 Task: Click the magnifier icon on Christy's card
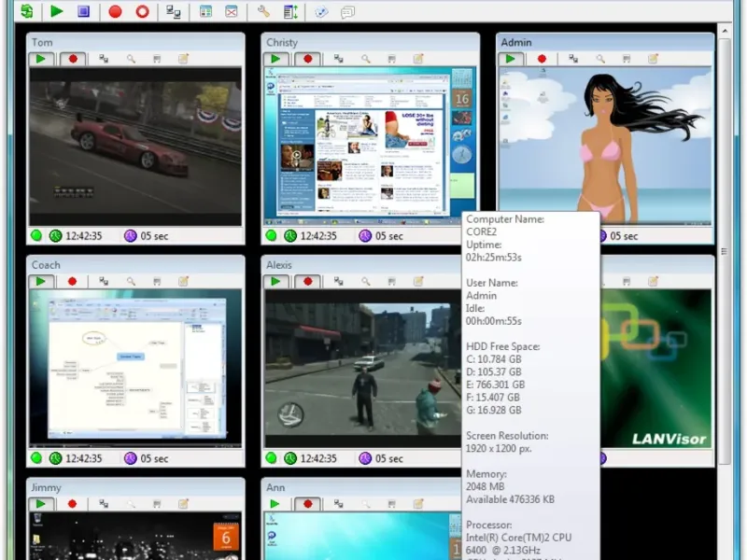pyautogui.click(x=365, y=59)
